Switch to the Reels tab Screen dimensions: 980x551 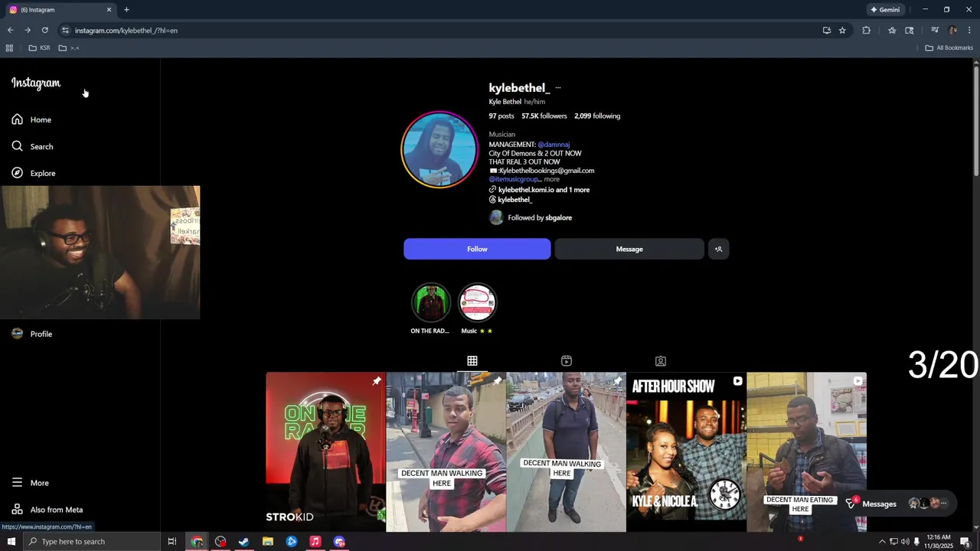567,360
